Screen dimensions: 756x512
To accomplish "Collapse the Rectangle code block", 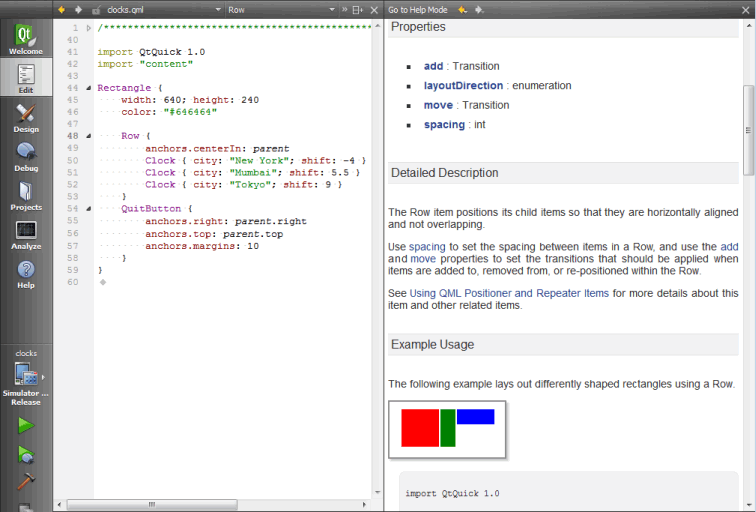I will [89, 88].
